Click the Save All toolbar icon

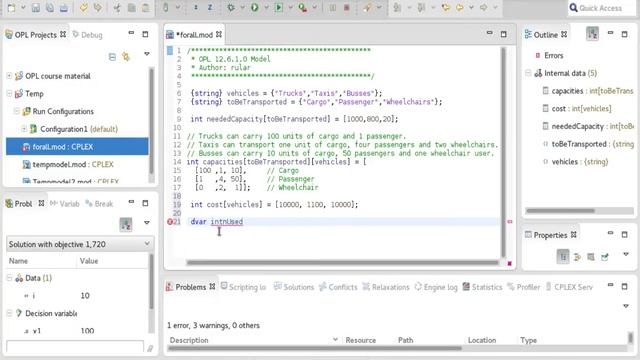tap(50, 7)
